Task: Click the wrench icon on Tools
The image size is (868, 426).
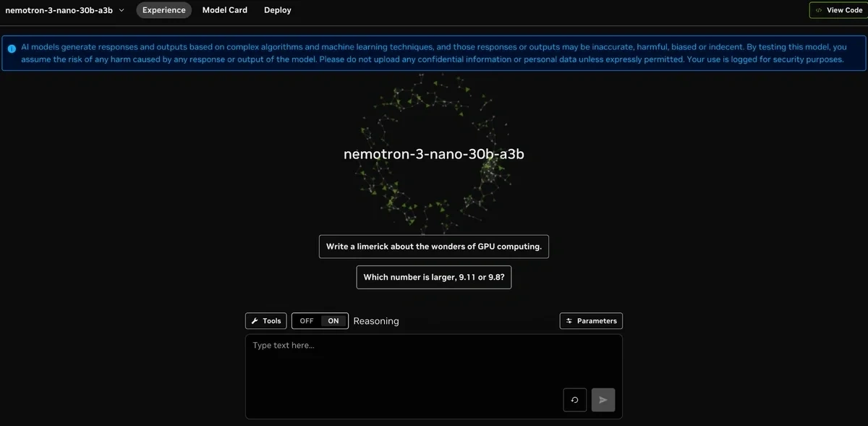Action: click(x=255, y=321)
